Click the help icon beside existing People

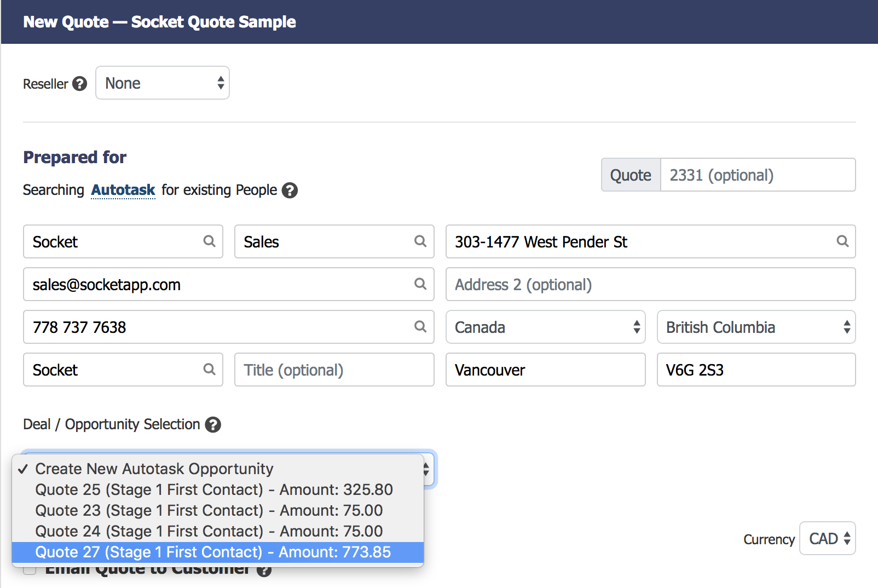[x=290, y=190]
